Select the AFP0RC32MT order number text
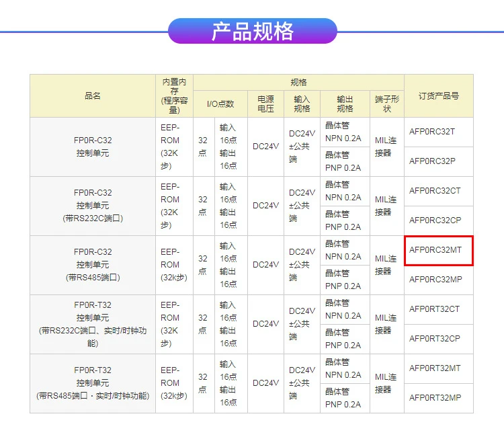Image resolution: width=504 pixels, height=443 pixels. (435, 250)
